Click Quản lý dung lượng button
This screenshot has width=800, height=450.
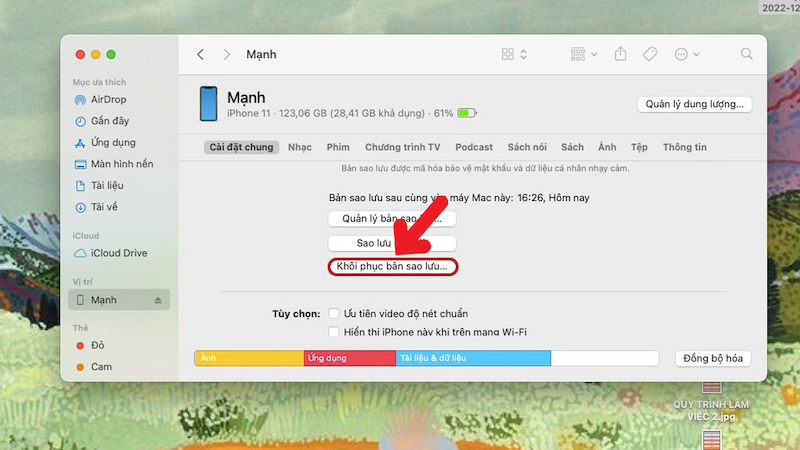point(694,104)
